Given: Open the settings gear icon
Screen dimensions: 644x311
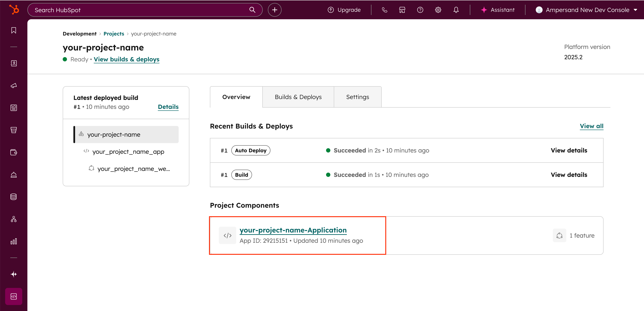Looking at the screenshot, I should point(438,10).
